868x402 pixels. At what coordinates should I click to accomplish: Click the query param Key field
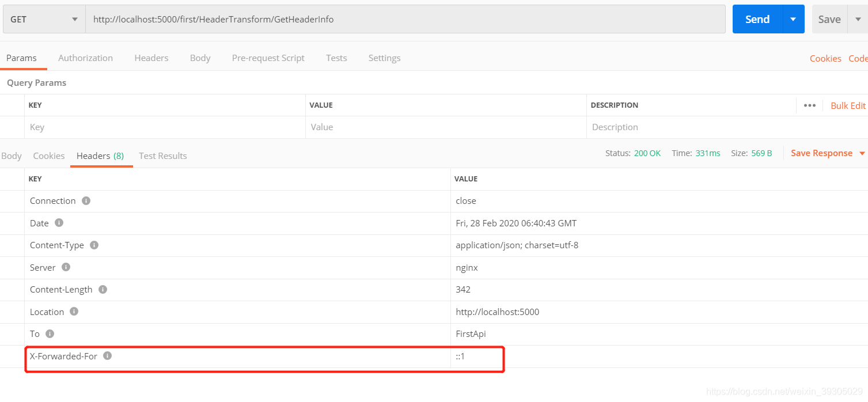click(165, 127)
